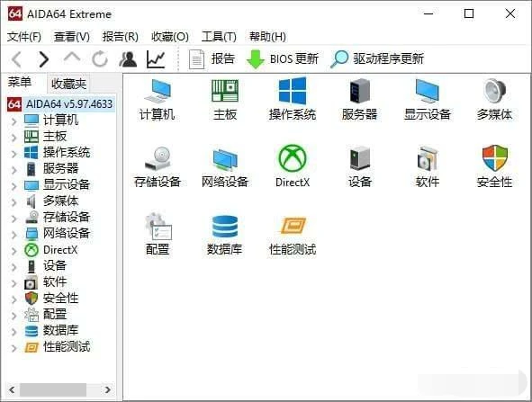Click the 驱动程序更新 magnifier icon

(339, 59)
